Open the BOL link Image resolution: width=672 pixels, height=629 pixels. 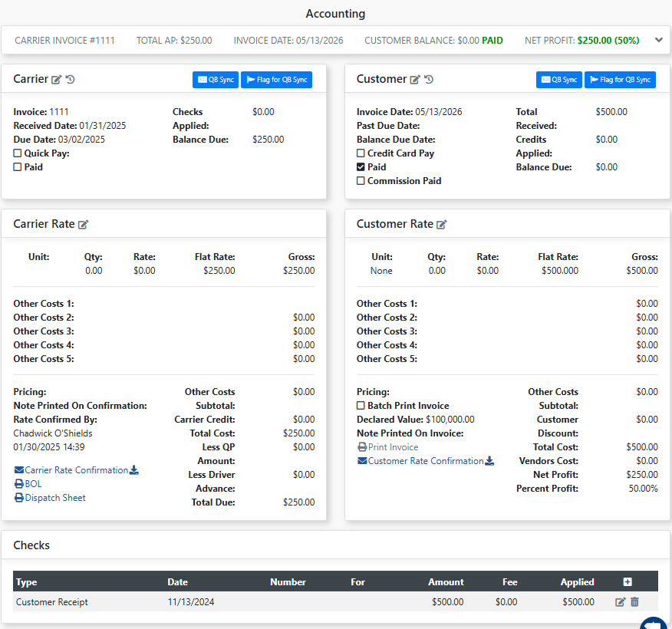[33, 484]
